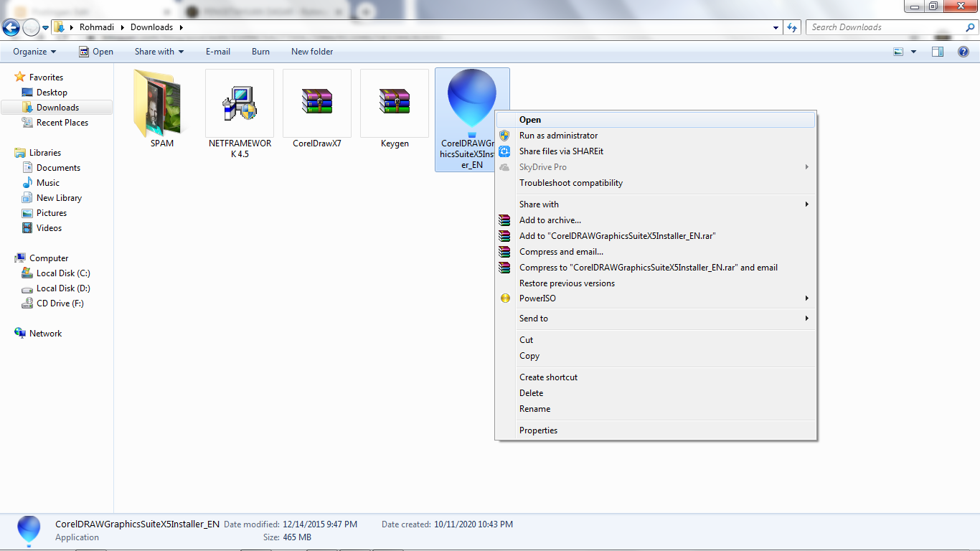
Task: Choose Add to archive...
Action: [x=656, y=220]
